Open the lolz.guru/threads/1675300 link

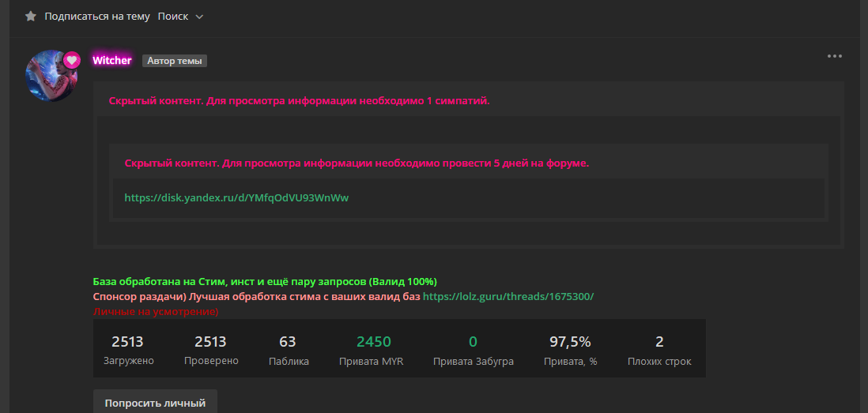point(508,296)
